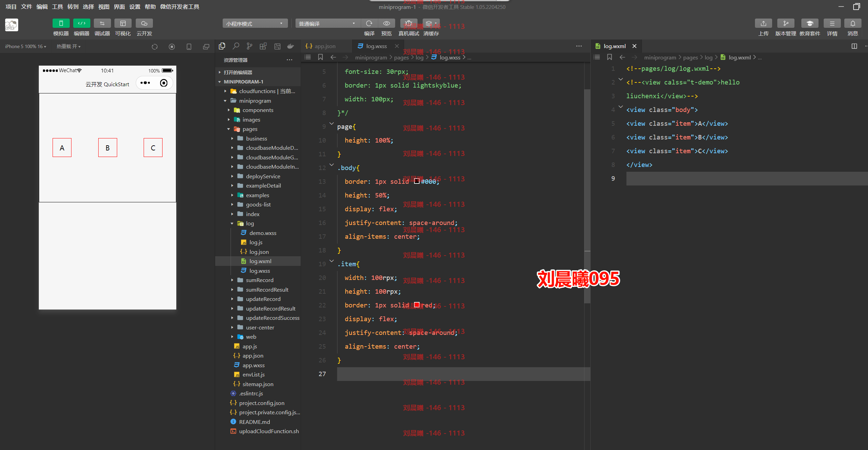Click the compile refresh icon
Image resolution: width=868 pixels, height=450 pixels.
click(x=369, y=23)
